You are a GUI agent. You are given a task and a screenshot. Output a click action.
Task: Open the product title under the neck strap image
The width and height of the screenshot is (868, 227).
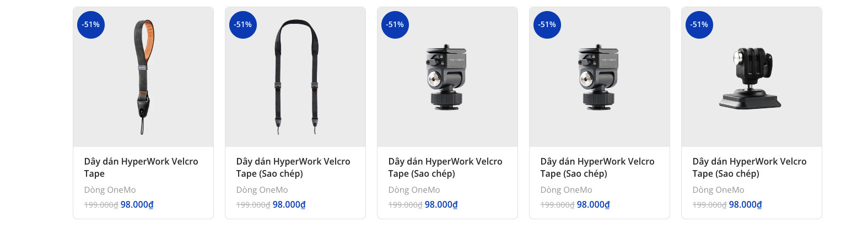pyautogui.click(x=293, y=167)
